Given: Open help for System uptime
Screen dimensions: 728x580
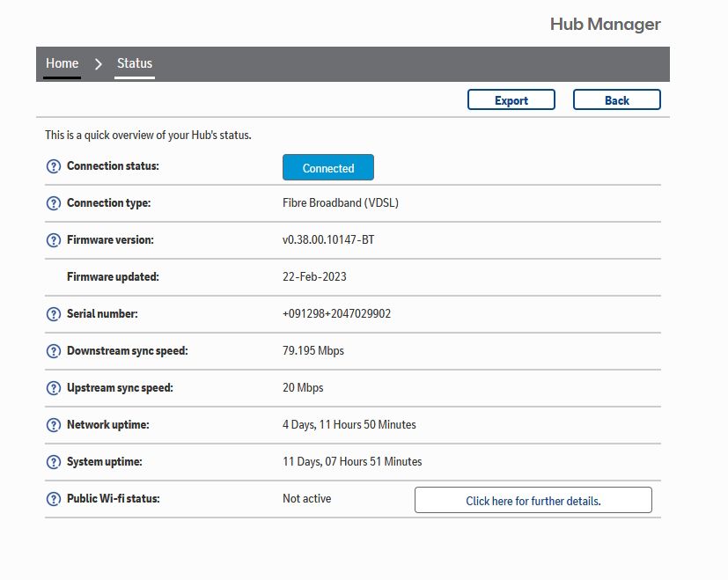Looking at the screenshot, I should click(53, 462).
